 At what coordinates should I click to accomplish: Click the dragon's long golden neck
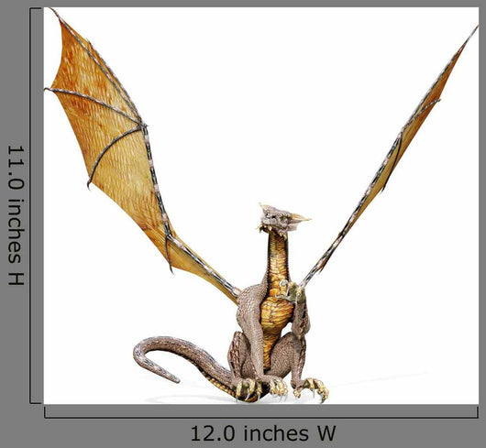278,260
